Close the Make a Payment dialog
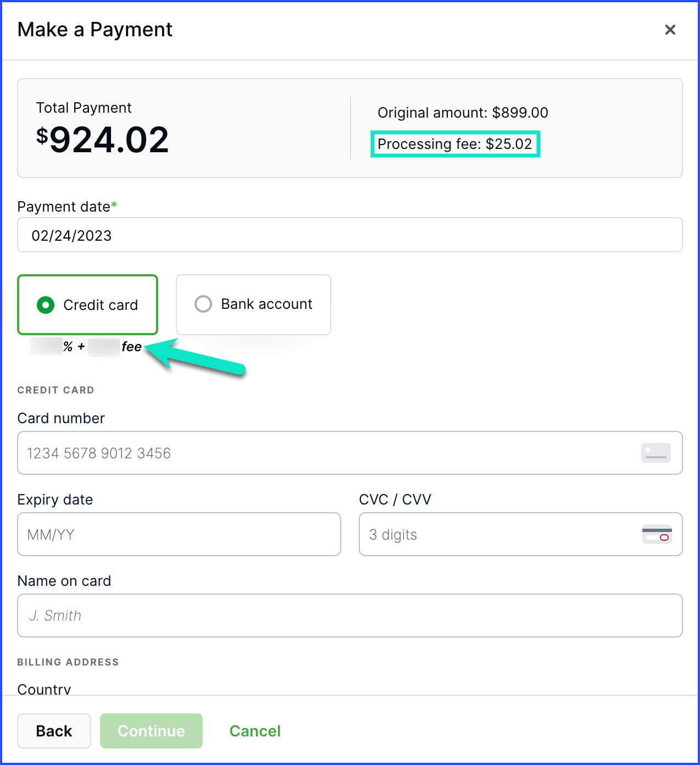700x765 pixels. pos(670,30)
